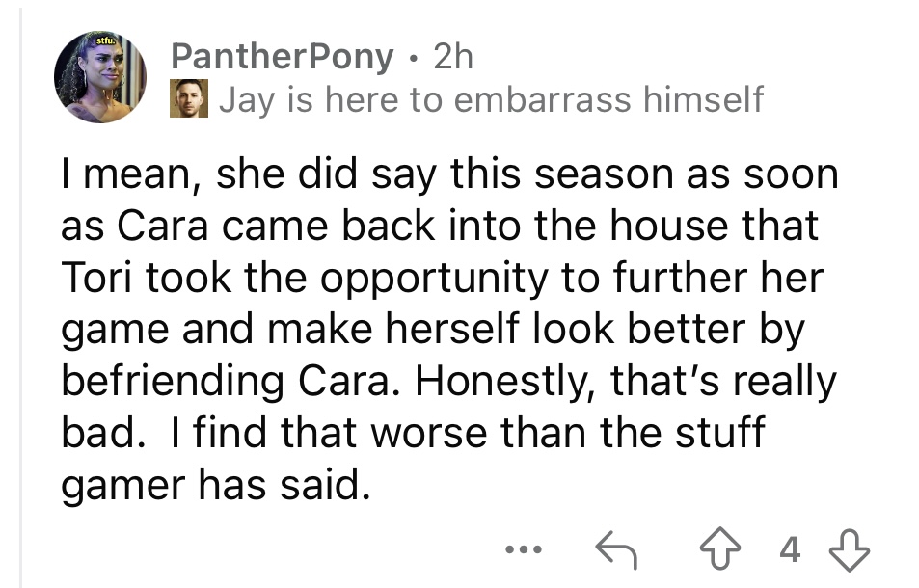The image size is (919, 588).
Task: Open the PantherPony username profile link
Action: click(283, 57)
